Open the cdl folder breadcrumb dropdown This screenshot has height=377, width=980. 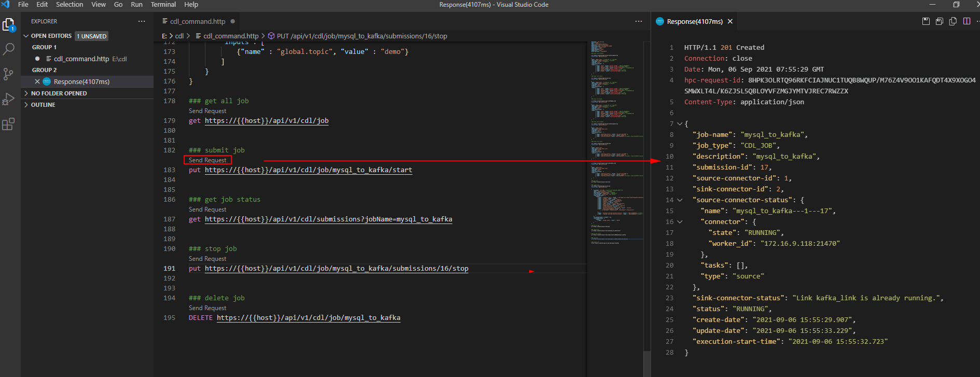[180, 36]
